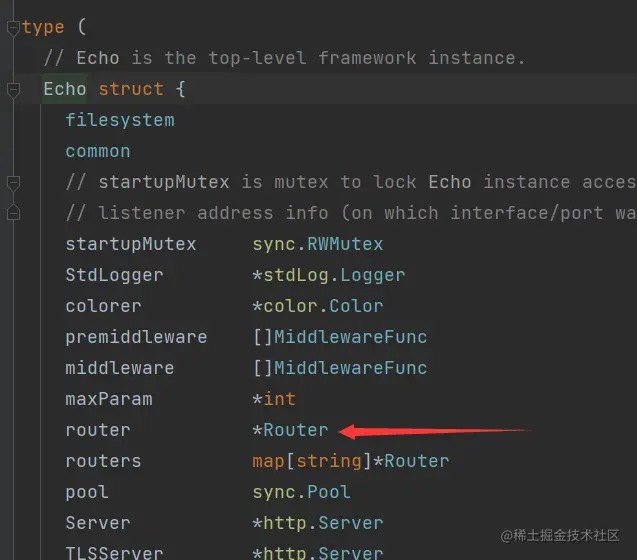Click the 'pool' field name

tap(87, 492)
